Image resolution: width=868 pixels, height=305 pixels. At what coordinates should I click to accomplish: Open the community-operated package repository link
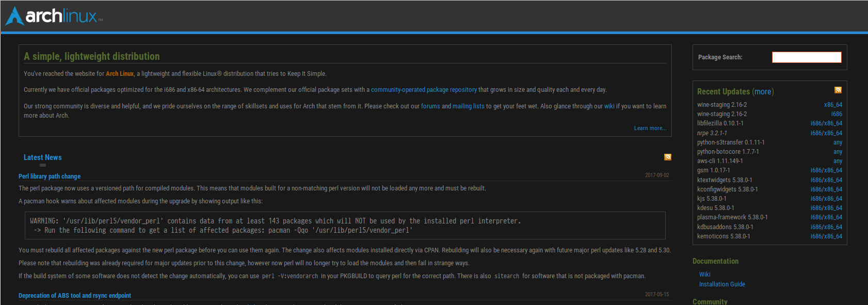click(424, 90)
